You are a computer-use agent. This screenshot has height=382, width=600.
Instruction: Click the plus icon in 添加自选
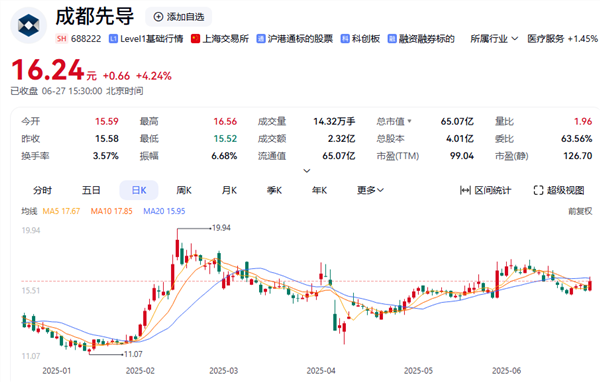[158, 17]
